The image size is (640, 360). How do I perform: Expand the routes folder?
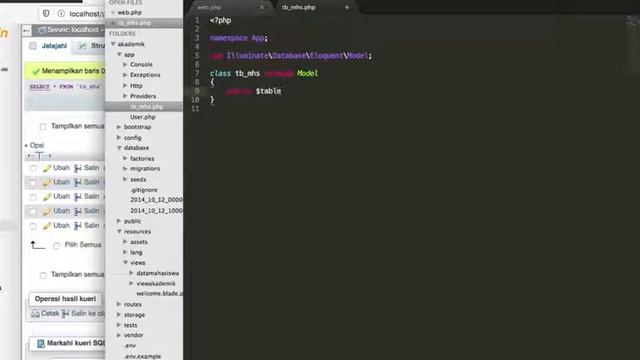pyautogui.click(x=119, y=304)
